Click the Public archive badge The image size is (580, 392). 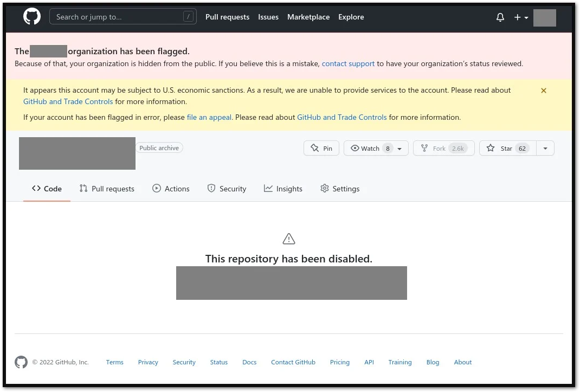tap(159, 147)
